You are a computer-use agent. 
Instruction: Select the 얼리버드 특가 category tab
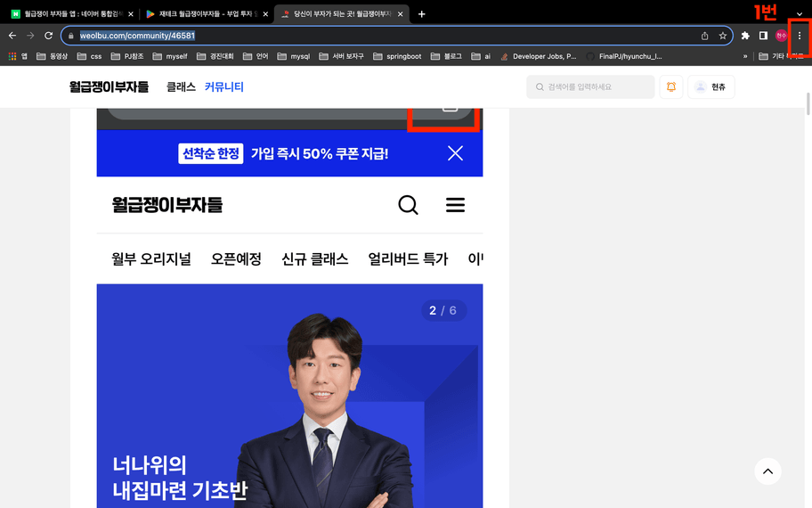(408, 258)
